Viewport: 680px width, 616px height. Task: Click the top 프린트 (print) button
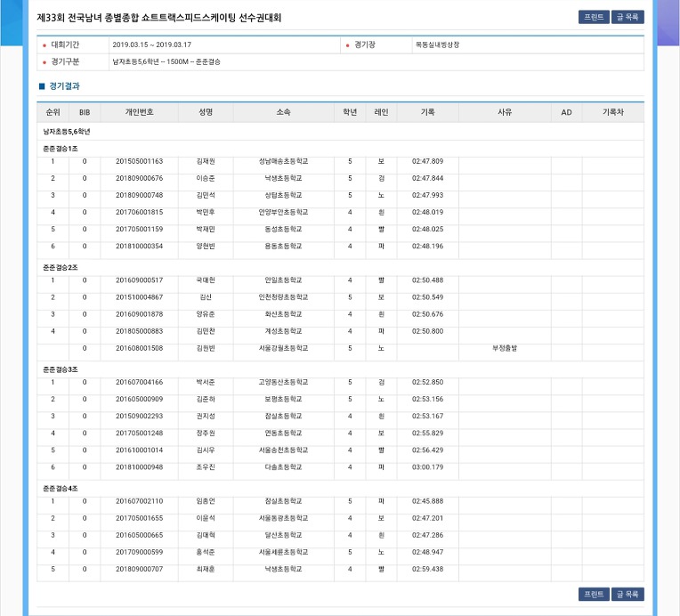click(594, 17)
